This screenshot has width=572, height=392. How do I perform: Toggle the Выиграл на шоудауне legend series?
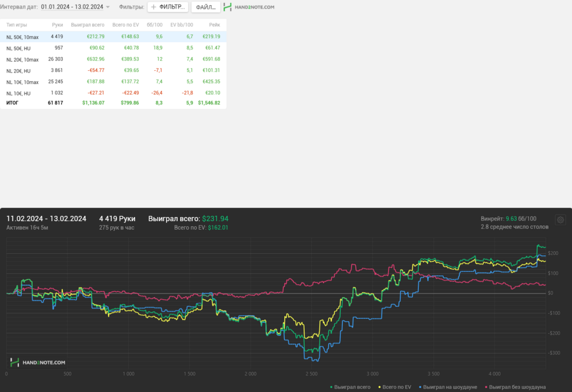[448, 387]
